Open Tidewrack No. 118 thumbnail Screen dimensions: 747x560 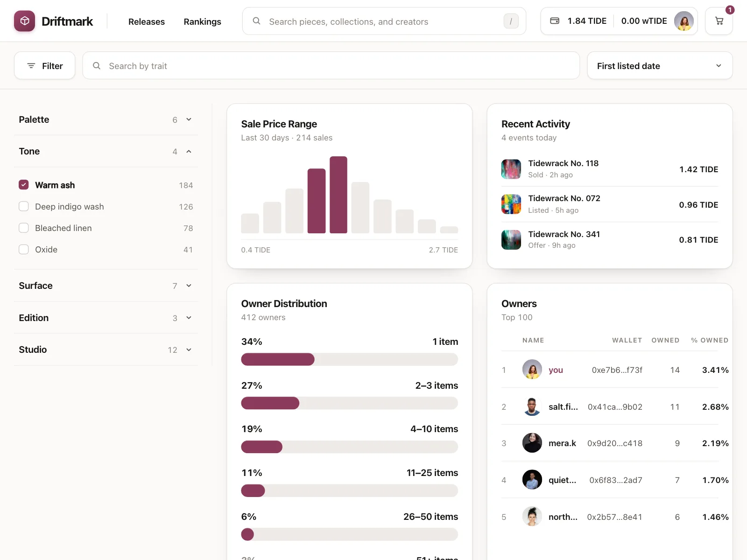pos(511,169)
